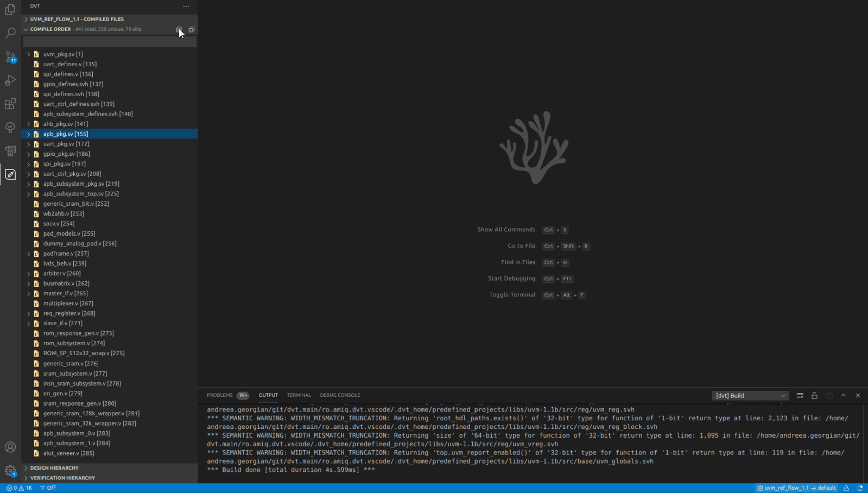This screenshot has width=868, height=493.
Task: Clear the output panel
Action: coord(800,396)
